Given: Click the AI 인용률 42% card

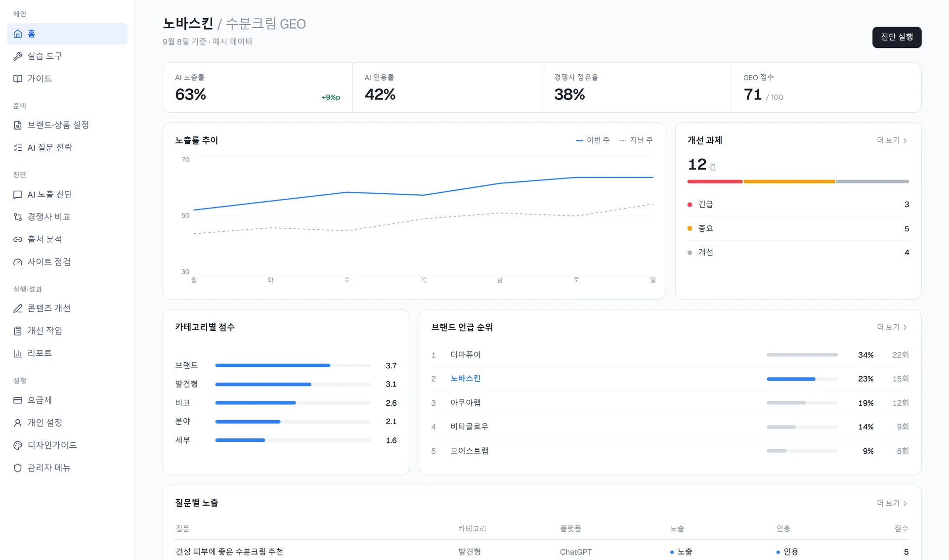Looking at the screenshot, I should pos(447,87).
